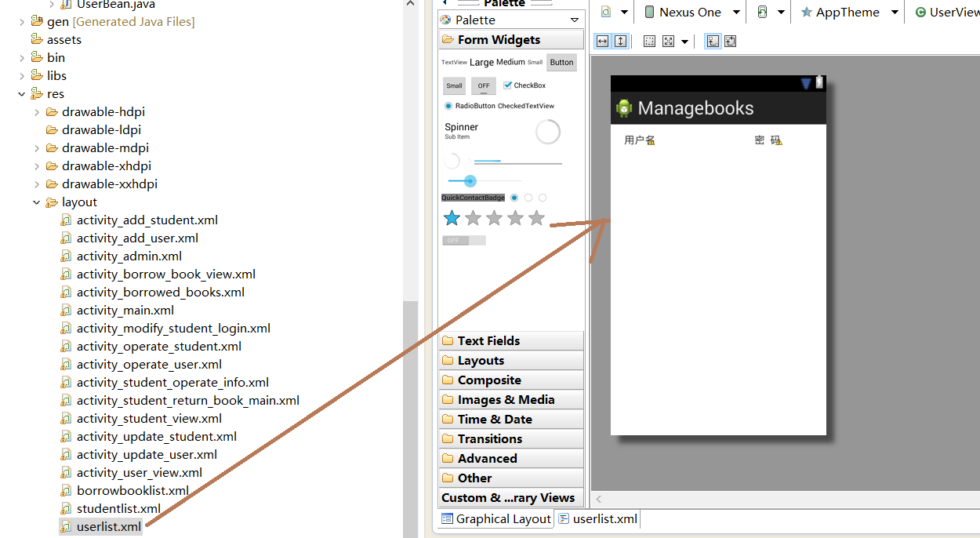This screenshot has height=538, width=980.
Task: Open the Transitions palette category
Action: [511, 438]
